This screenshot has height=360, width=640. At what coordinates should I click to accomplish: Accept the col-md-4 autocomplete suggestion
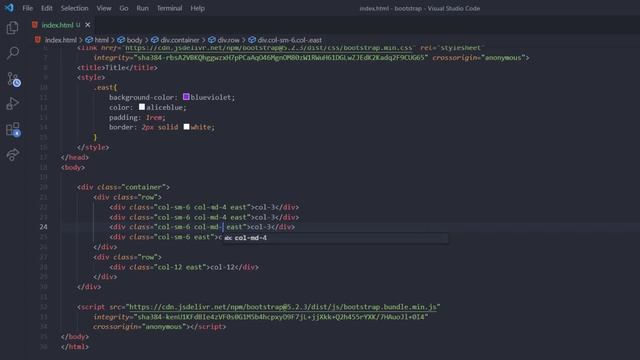click(336, 238)
